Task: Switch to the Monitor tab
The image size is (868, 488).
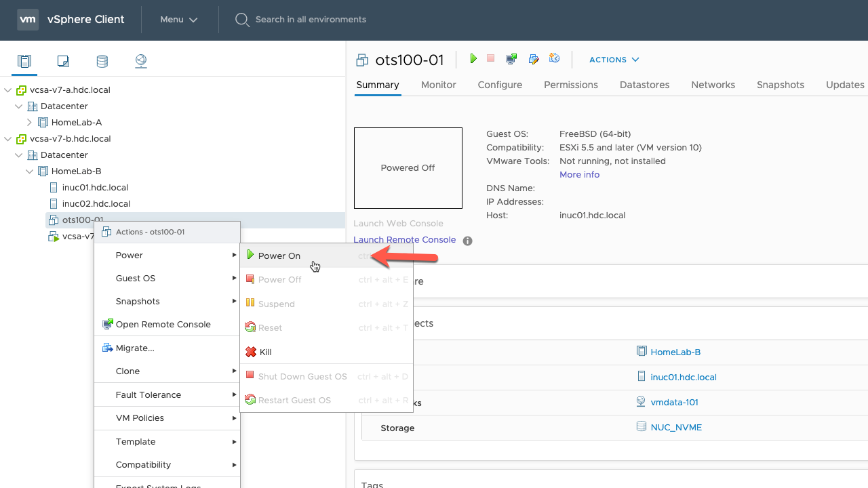Action: coord(439,85)
